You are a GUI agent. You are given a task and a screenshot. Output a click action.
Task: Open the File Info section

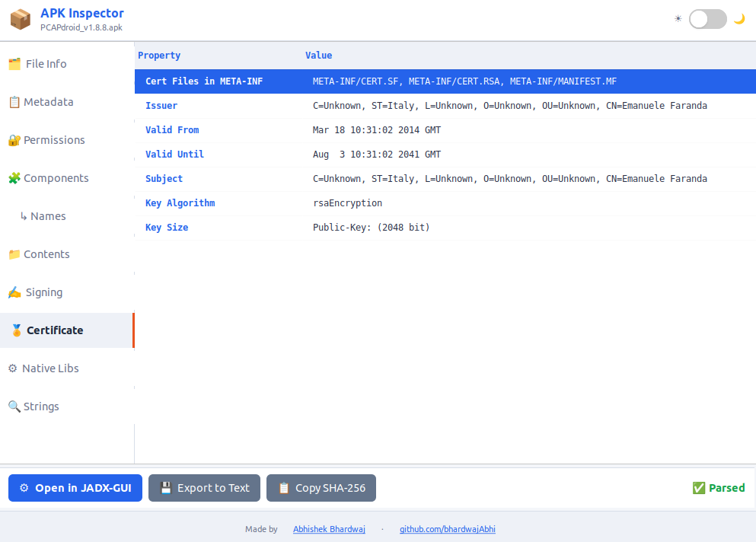[67, 64]
